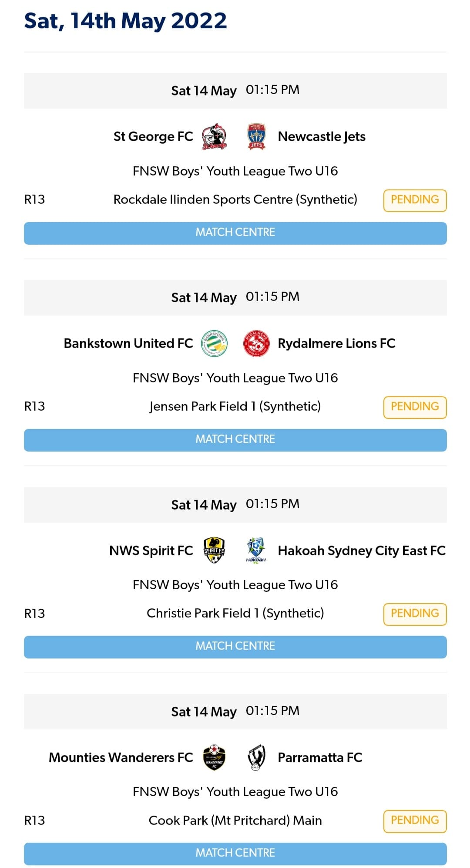Image resolution: width=470 pixels, height=868 pixels.
Task: Click the NWS Spirit FC logo
Action: click(214, 550)
